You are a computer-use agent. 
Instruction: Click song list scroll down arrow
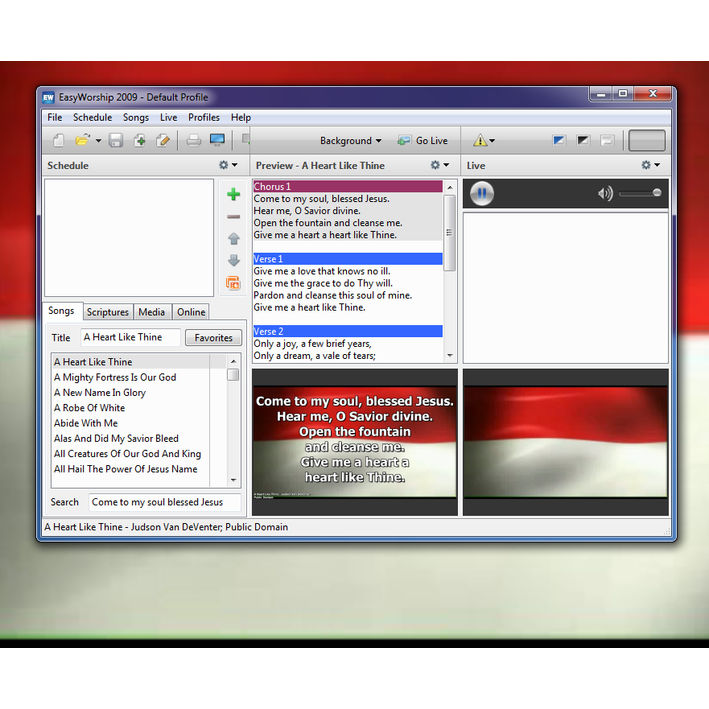[233, 480]
